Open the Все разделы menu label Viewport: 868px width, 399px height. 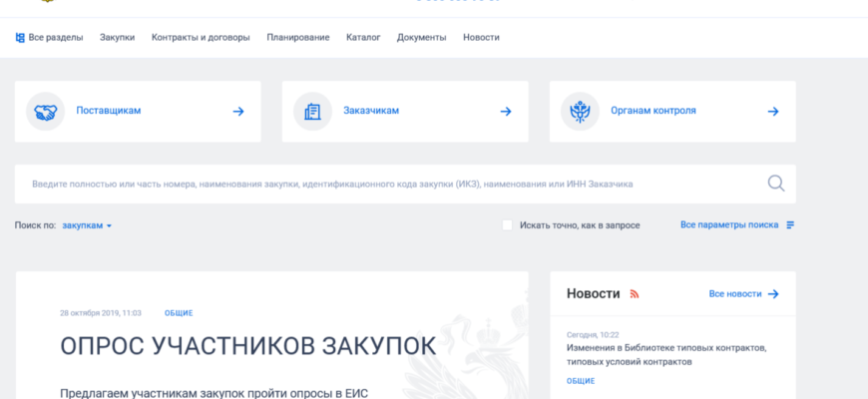click(x=56, y=38)
